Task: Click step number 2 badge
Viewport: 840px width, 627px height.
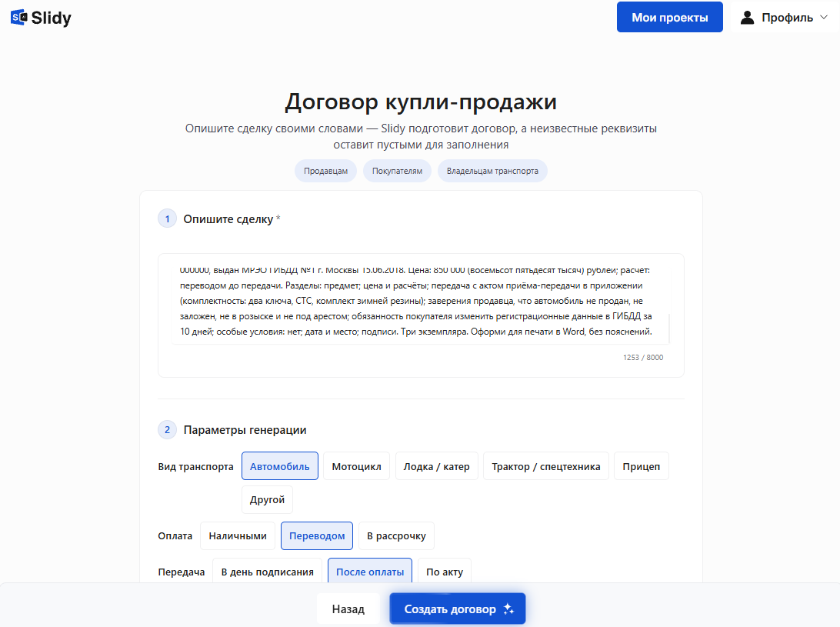Action: tap(167, 430)
